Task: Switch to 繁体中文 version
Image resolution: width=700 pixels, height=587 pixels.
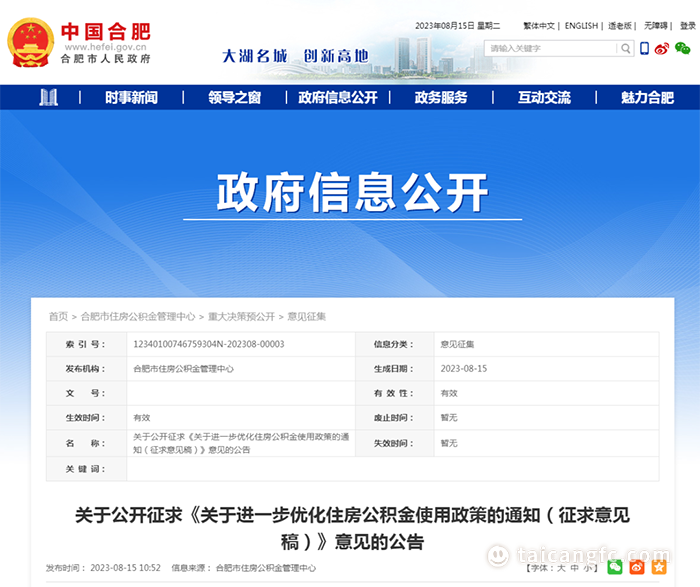Action: click(539, 26)
